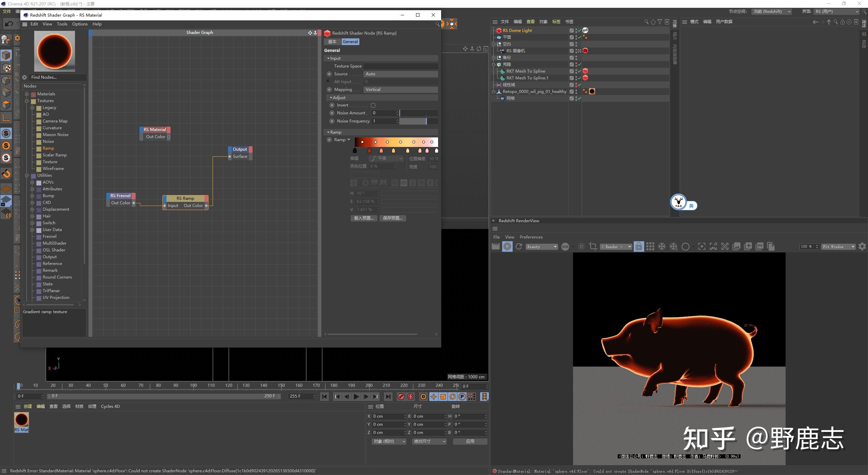Expand the Materials folder in node tree
This screenshot has width=868, height=475.
click(x=27, y=94)
